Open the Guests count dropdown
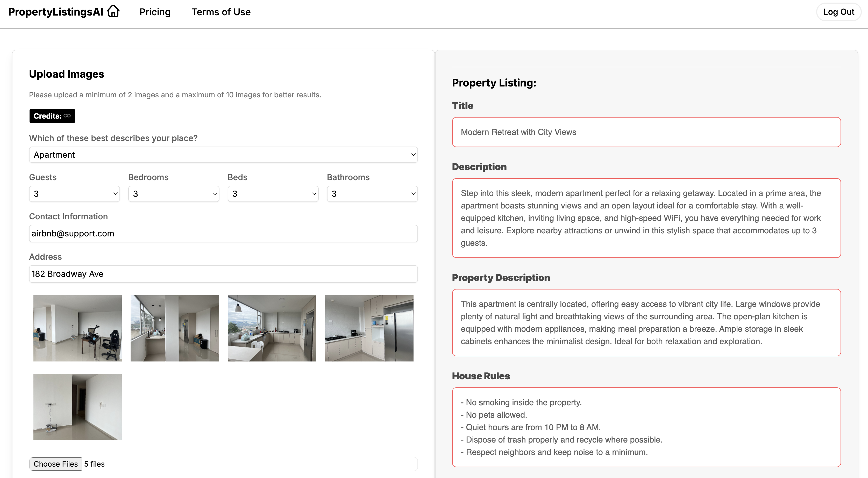Screen dimensions: 868x478 [x=74, y=194]
